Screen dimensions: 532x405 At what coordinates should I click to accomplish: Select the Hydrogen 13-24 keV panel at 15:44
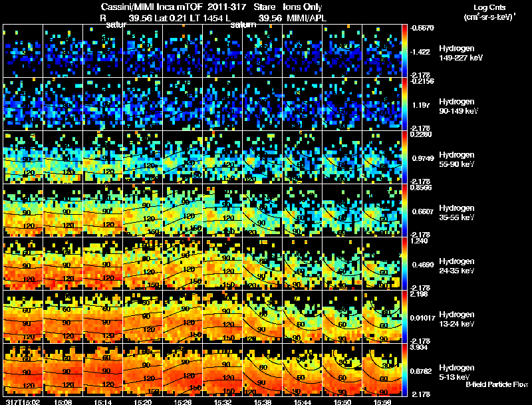303,317
